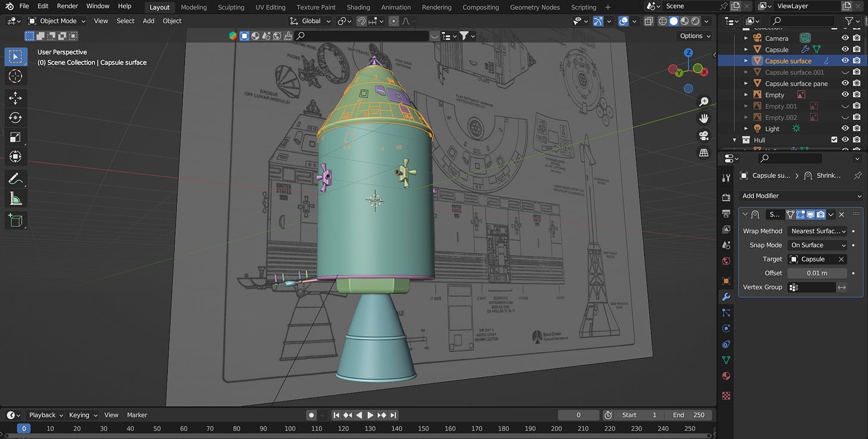Uncheck the Hull collection checkbox

834,140
